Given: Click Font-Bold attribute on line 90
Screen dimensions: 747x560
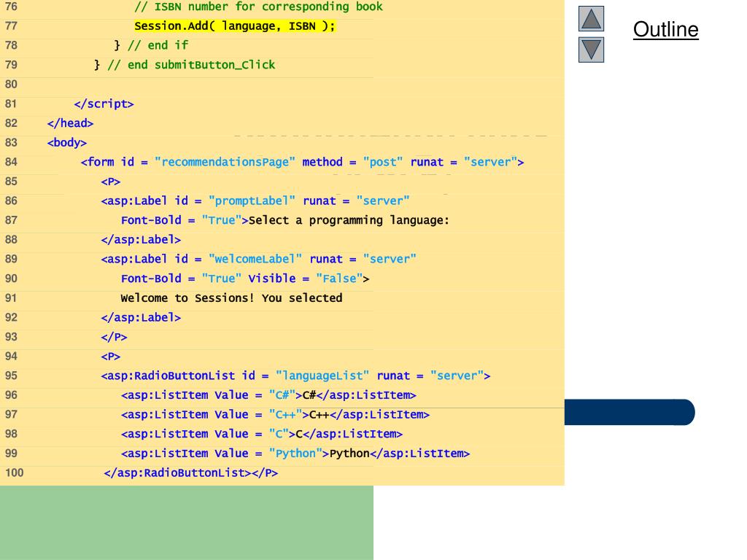Looking at the screenshot, I should 181,279.
